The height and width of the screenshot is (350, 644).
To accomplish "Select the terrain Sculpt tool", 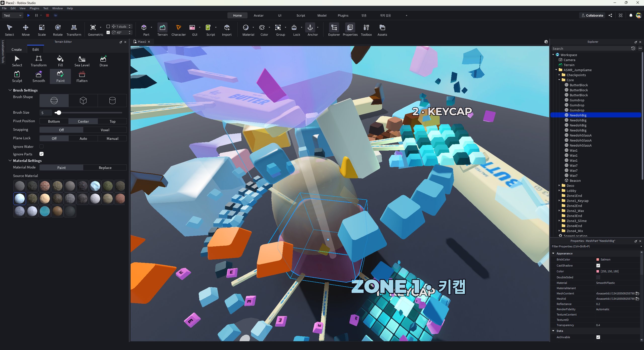I will (17, 77).
